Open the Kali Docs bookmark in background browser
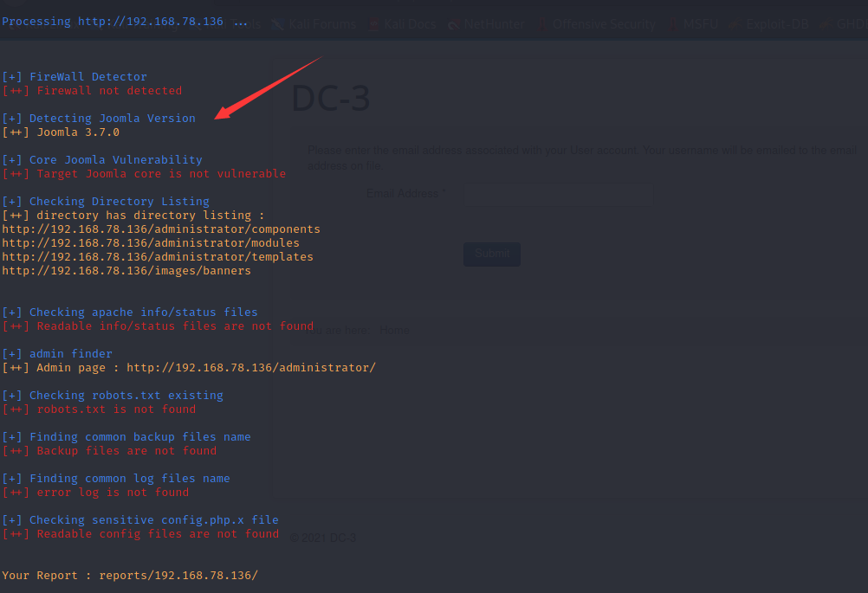 click(403, 24)
